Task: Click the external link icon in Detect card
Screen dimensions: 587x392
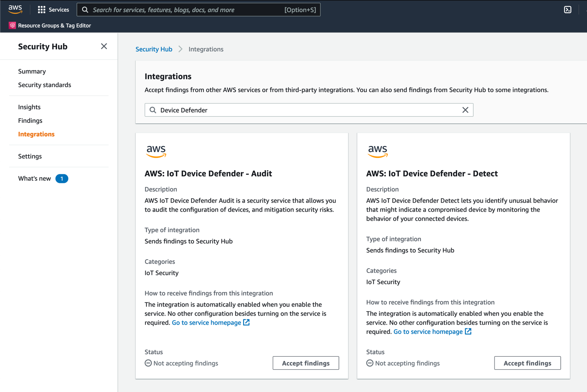Action: pyautogui.click(x=468, y=332)
